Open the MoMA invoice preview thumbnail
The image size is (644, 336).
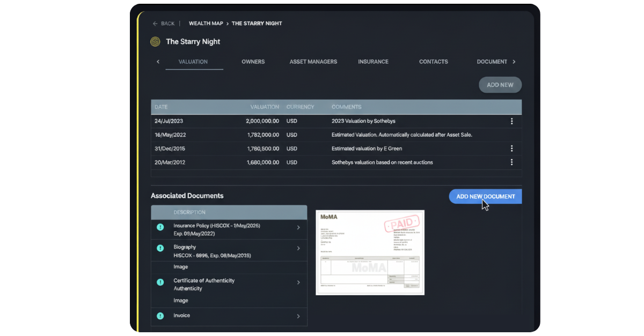(x=370, y=252)
